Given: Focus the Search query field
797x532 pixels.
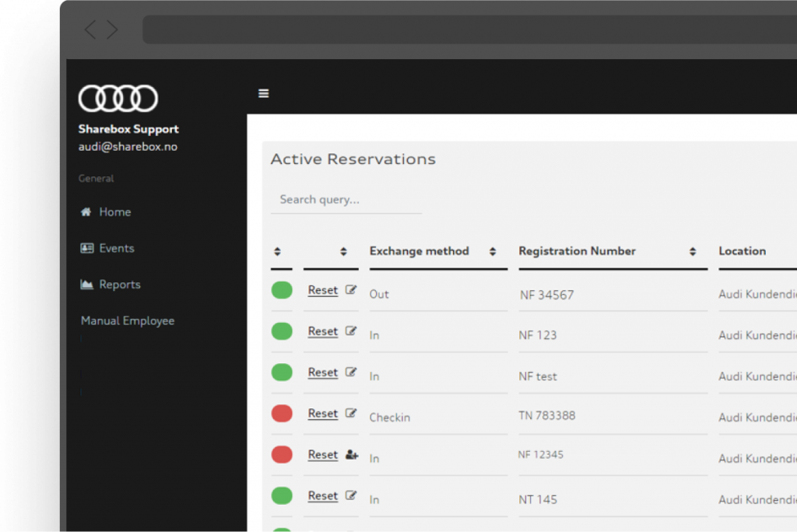Looking at the screenshot, I should pyautogui.click(x=346, y=200).
